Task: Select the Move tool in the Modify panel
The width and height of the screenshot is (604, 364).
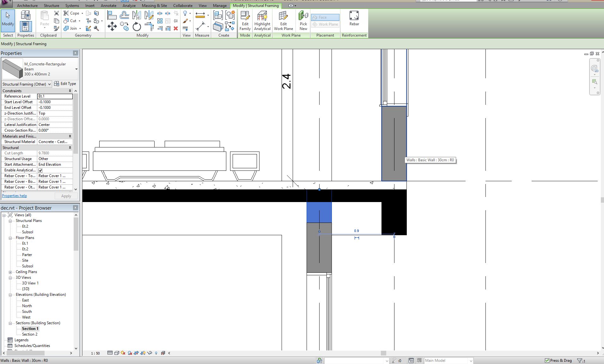Action: [112, 27]
